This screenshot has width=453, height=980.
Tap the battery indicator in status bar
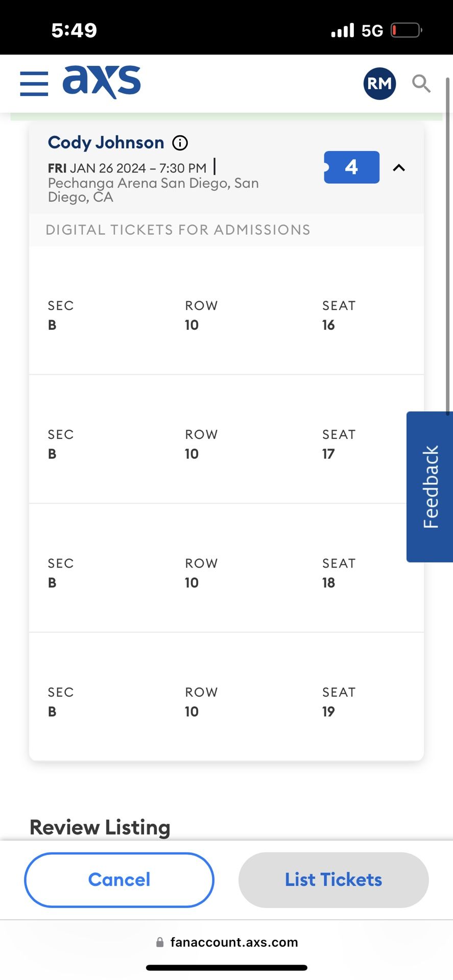point(406,31)
